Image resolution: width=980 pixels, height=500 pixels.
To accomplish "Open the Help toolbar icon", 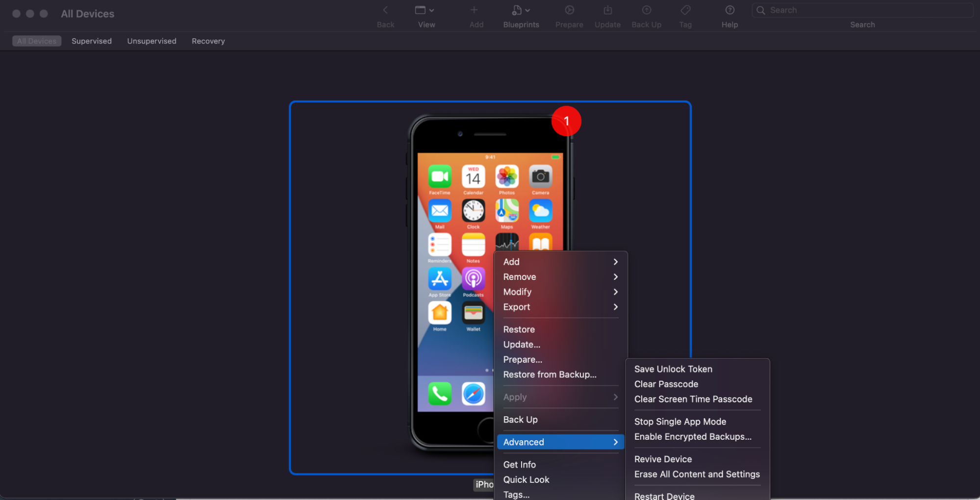I will pyautogui.click(x=729, y=10).
